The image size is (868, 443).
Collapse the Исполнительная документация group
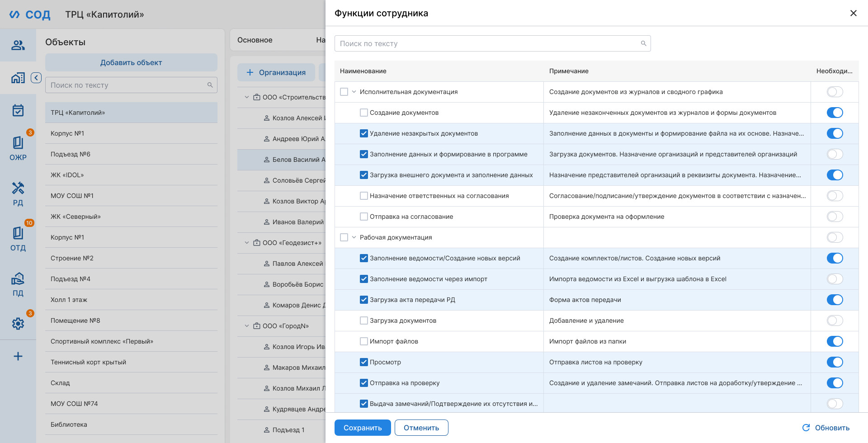click(x=354, y=92)
